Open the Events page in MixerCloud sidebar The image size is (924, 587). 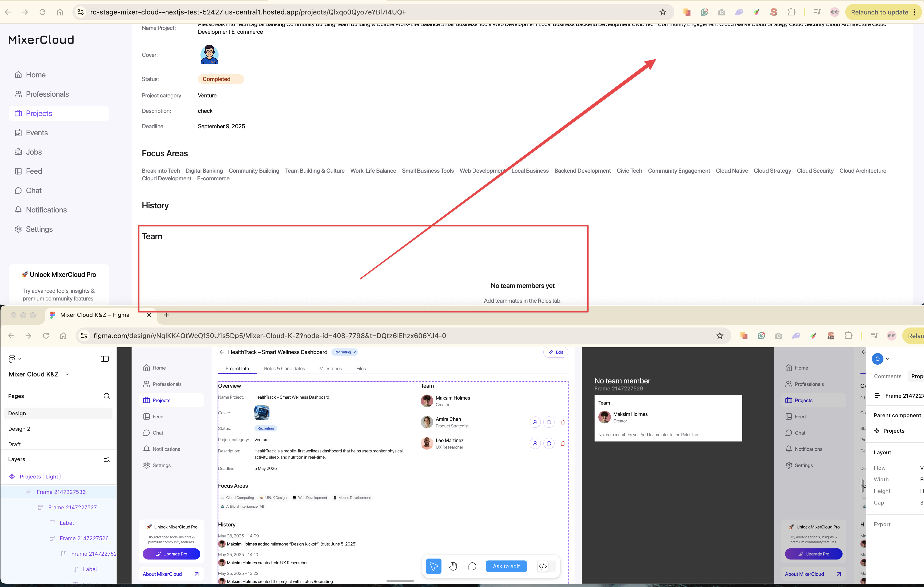37,133
